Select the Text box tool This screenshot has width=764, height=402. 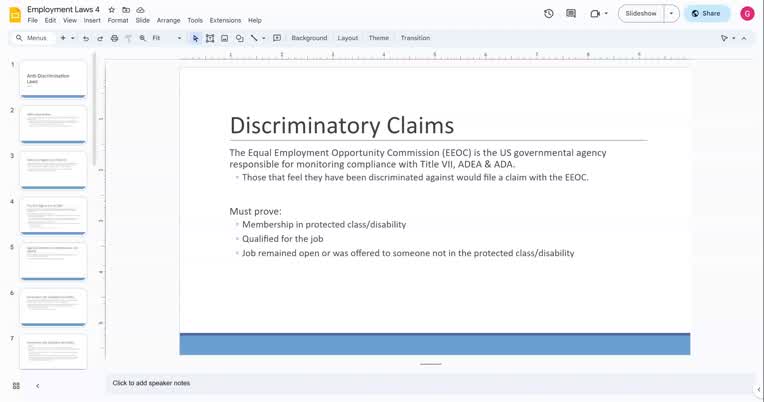click(x=210, y=38)
